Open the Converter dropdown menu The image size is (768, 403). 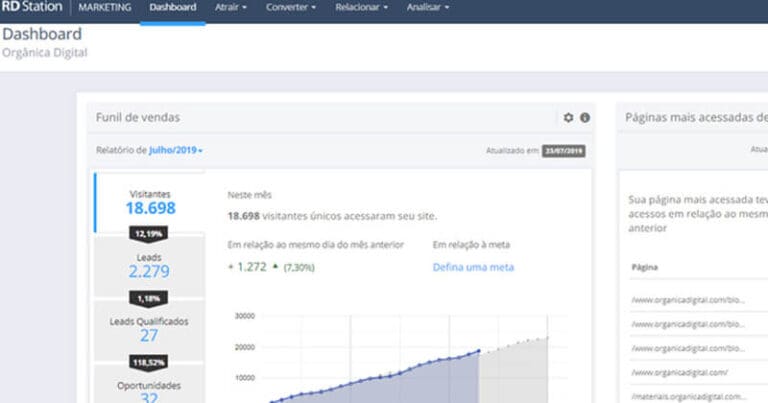click(x=291, y=8)
